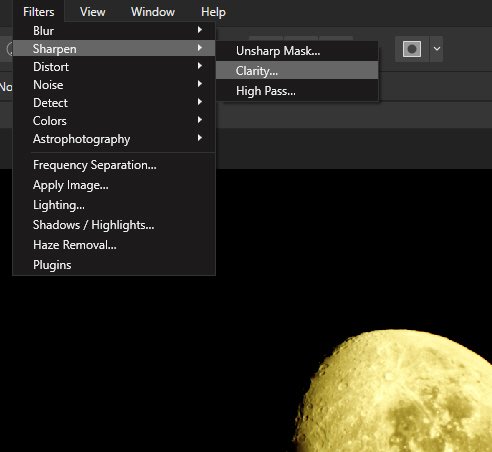Open Haze Removal... filter
492x452 pixels.
(114, 245)
